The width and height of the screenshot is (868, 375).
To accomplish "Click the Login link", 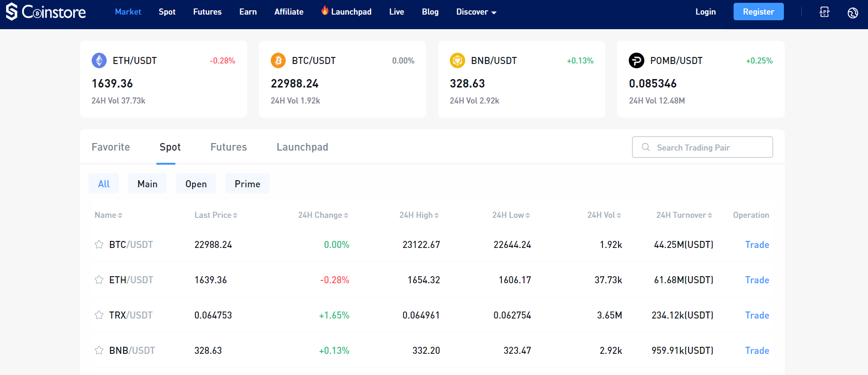I will [705, 12].
